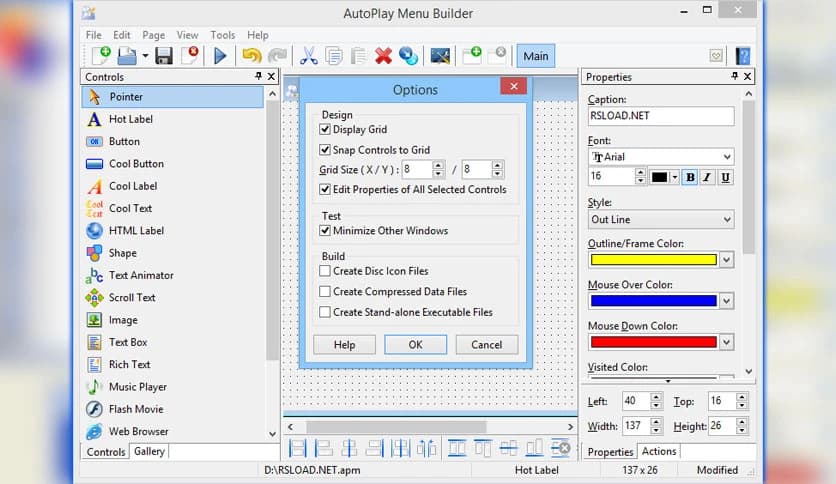This screenshot has height=484, width=836.
Task: Click the Caption field containing RSLOAD.NET
Action: point(661,116)
